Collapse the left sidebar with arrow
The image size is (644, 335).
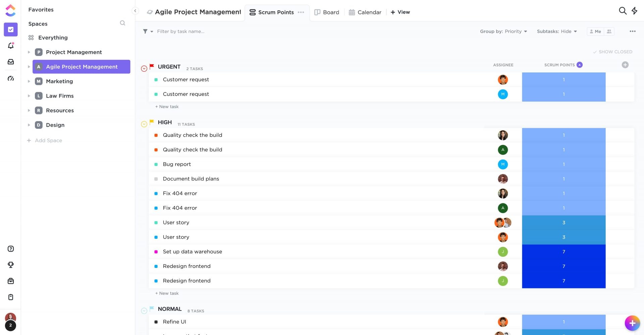pos(135,11)
